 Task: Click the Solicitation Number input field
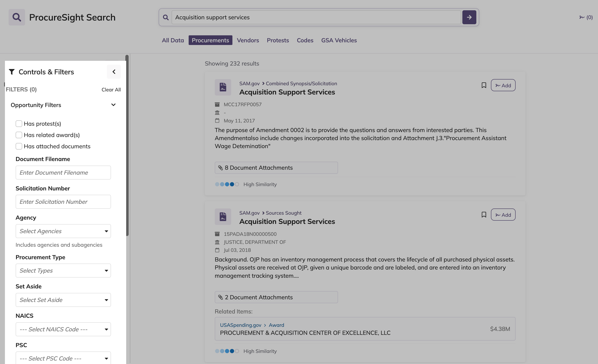(63, 202)
